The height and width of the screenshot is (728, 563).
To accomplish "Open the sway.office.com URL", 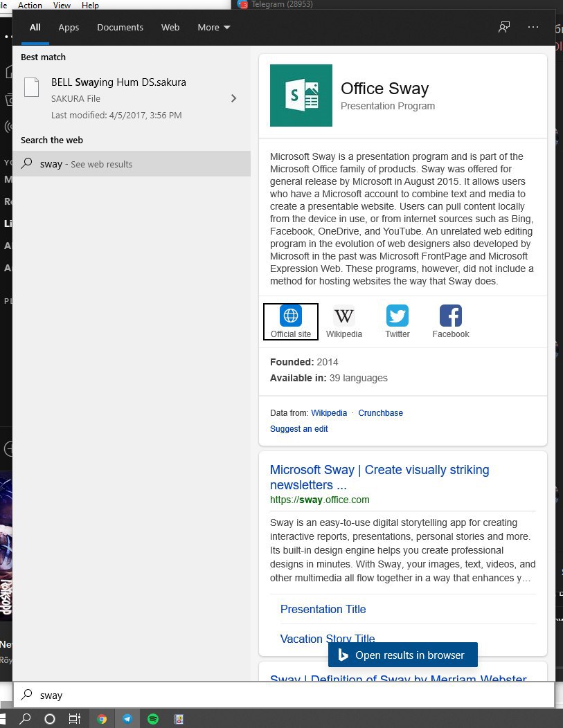I will 320,500.
